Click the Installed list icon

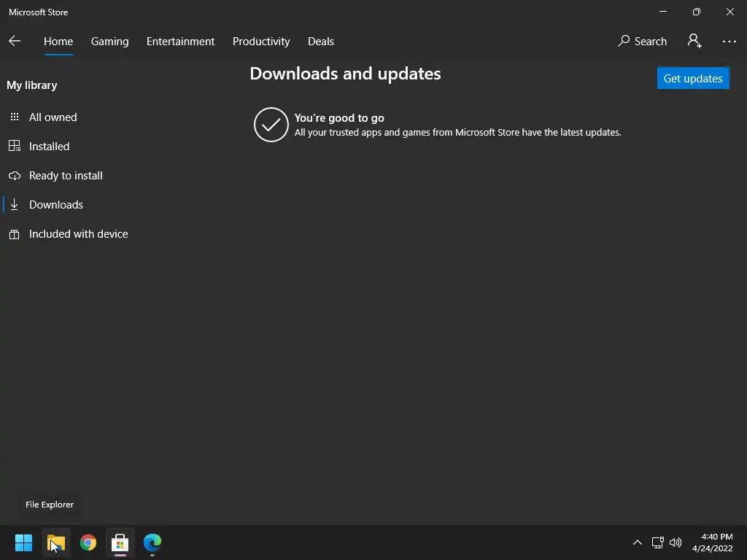pos(15,146)
